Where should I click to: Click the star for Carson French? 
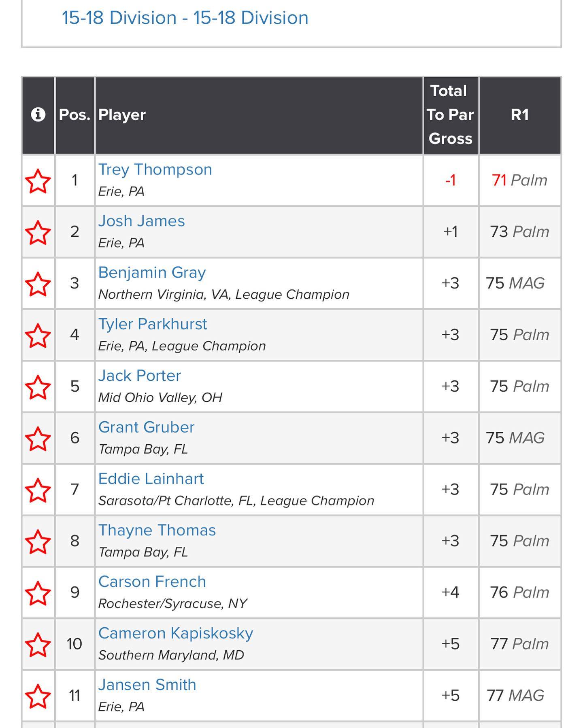pos(38,592)
